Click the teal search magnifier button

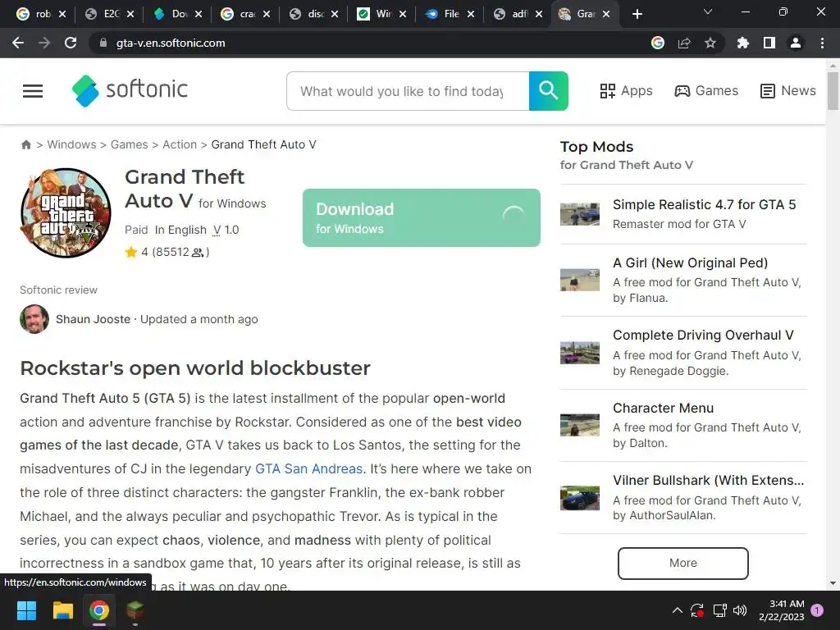pyautogui.click(x=548, y=91)
